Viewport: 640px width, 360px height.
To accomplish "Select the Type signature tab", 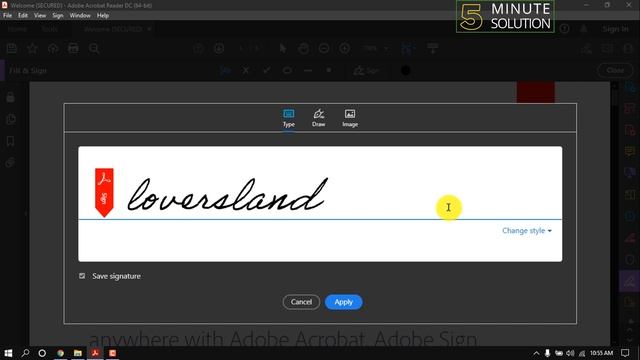I will tap(289, 118).
